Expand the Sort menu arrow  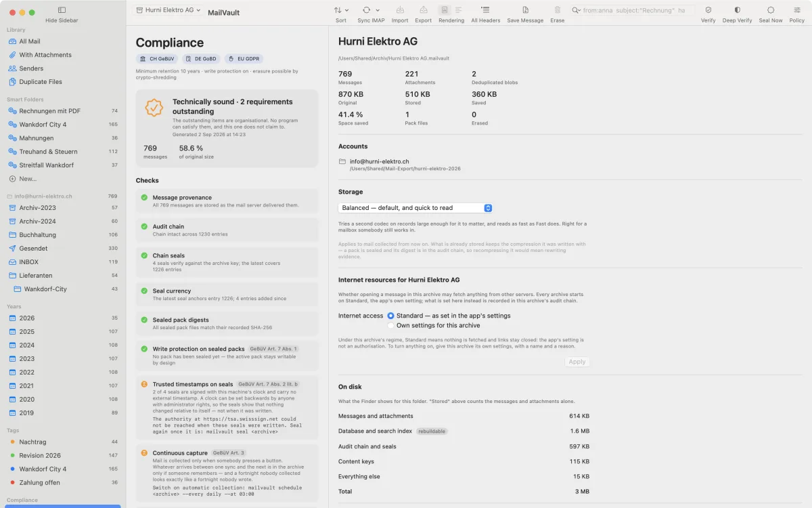(x=347, y=10)
